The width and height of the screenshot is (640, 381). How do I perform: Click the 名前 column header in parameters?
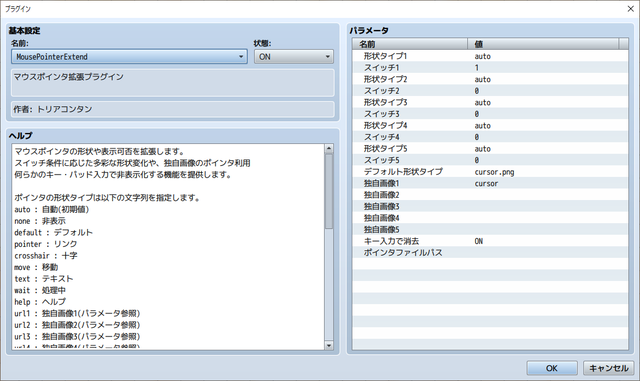[410, 44]
